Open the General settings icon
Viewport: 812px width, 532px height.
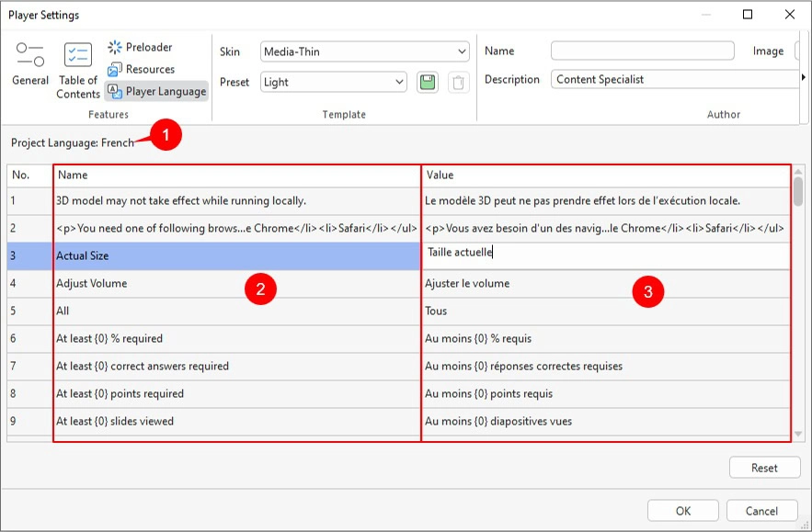click(30, 64)
